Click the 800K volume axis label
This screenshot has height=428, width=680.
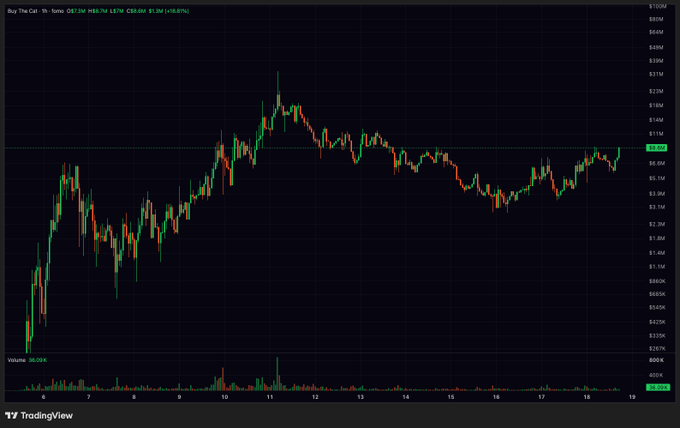(x=656, y=360)
